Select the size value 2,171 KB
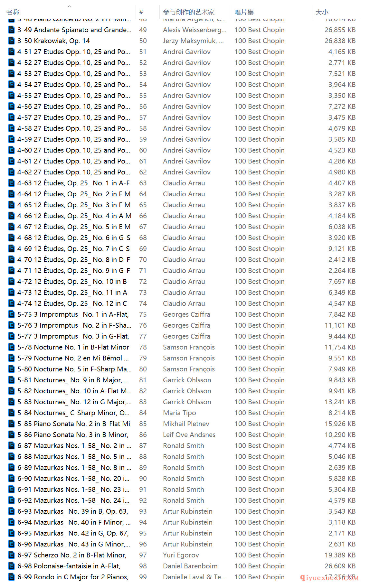 (342, 533)
